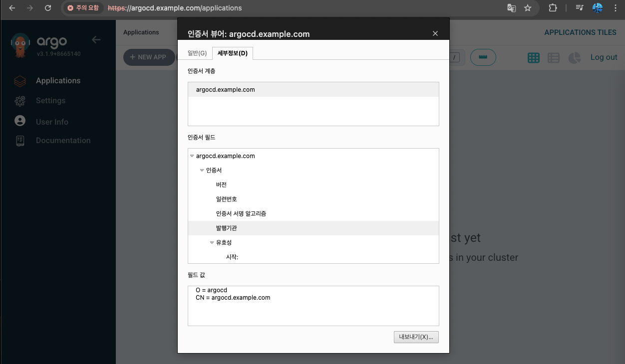Click the 내보내기(X)... export button
Image resolution: width=625 pixels, height=364 pixels.
[416, 337]
